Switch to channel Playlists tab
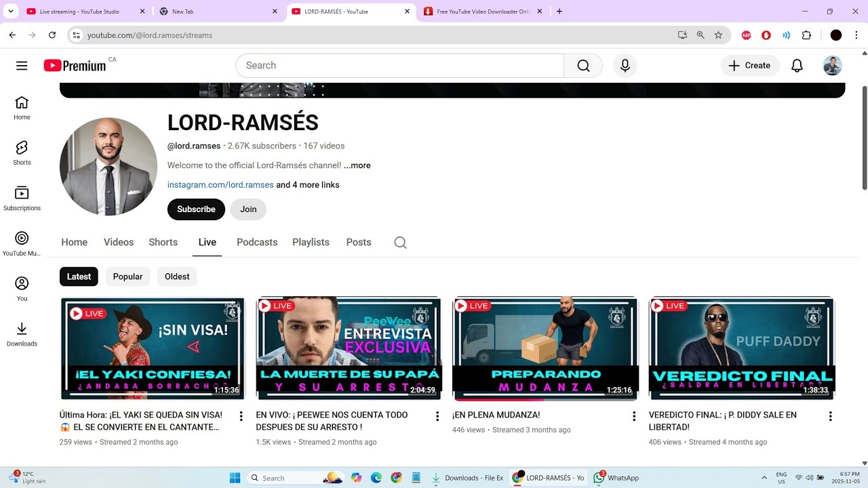 [311, 243]
